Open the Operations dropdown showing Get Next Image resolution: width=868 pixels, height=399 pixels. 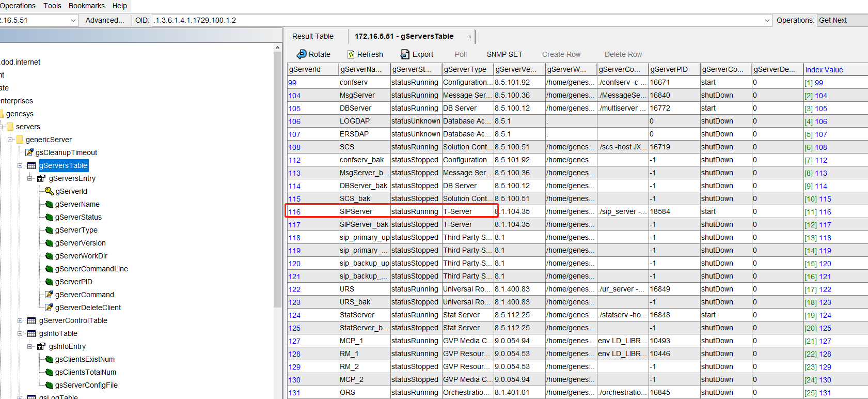[842, 20]
